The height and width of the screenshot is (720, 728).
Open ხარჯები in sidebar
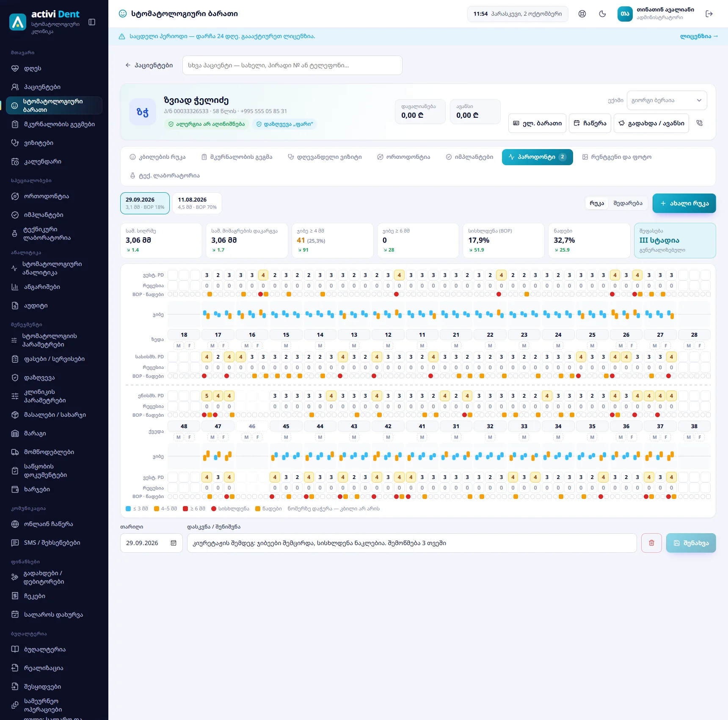click(54, 489)
